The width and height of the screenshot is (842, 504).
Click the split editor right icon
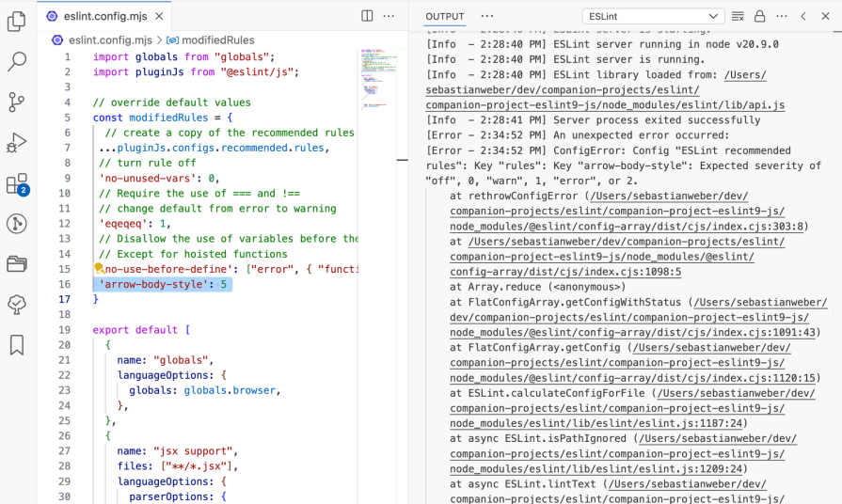click(x=367, y=16)
